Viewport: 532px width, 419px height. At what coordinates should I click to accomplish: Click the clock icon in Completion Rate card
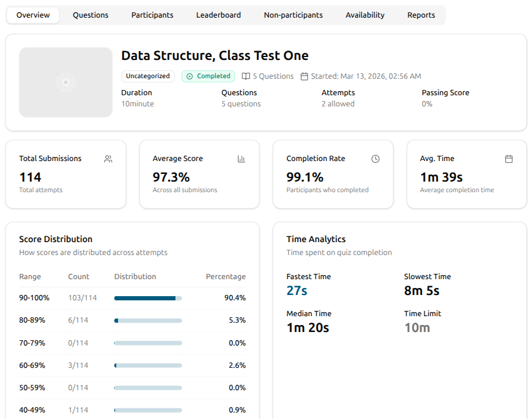tap(375, 159)
